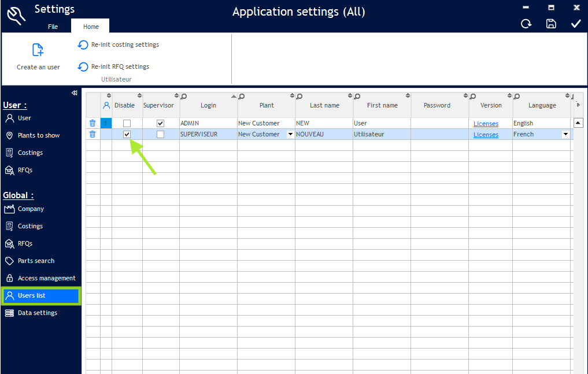Click scroll up arrow on grid scrollbar

tap(578, 123)
